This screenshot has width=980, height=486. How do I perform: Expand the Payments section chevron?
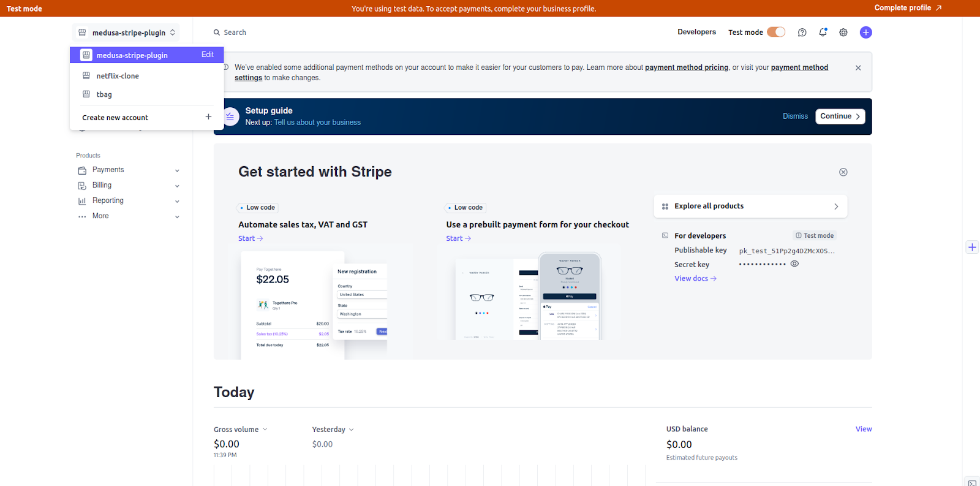click(177, 171)
